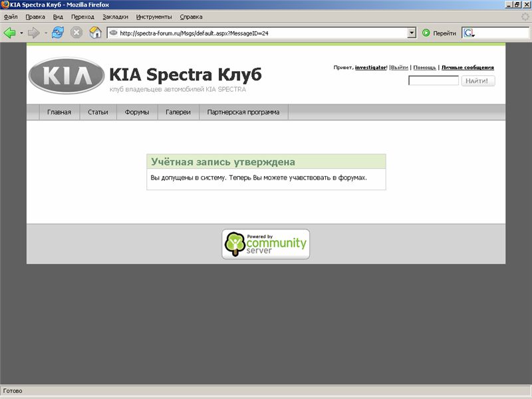Click the Powered by Community Server badge

click(265, 244)
